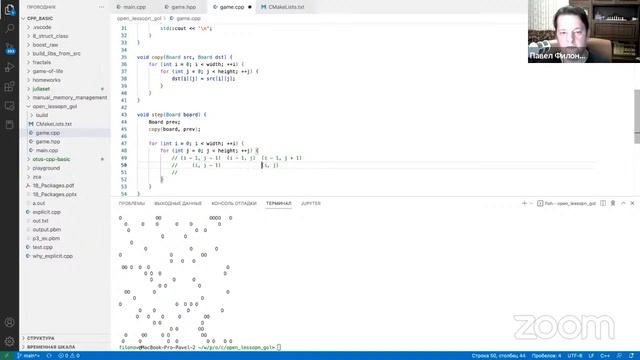Viewport: 640px width, 360px height.
Task: Expand the build_libs_from_src folder
Action: [56, 53]
